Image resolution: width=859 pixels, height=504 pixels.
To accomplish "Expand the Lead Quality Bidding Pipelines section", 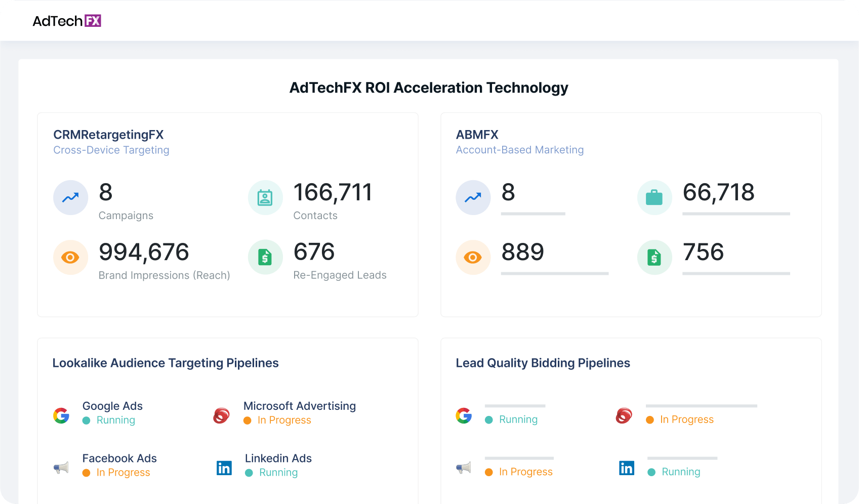I will point(543,363).
